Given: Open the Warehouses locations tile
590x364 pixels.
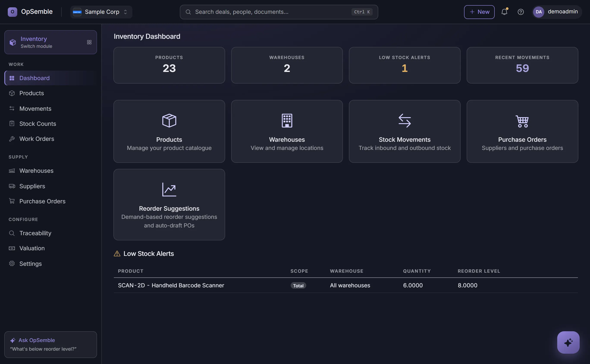Looking at the screenshot, I should coord(287,131).
